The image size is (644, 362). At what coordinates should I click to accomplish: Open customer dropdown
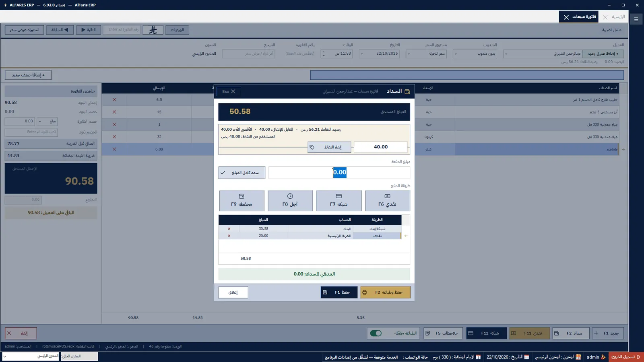506,54
